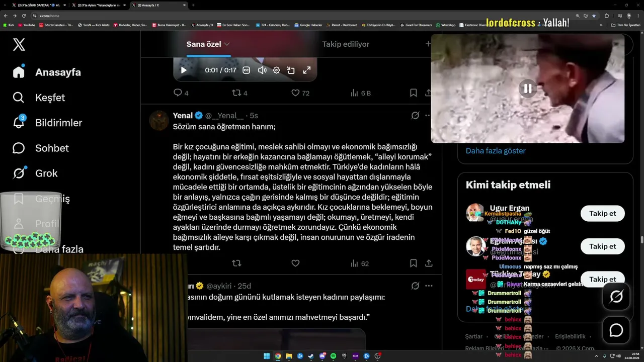The height and width of the screenshot is (362, 644).
Task: Open the floating Grok button
Action: [616, 297]
